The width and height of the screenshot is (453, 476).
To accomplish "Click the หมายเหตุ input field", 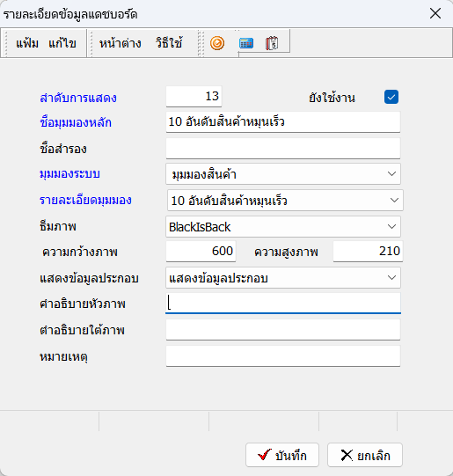I will 283,356.
